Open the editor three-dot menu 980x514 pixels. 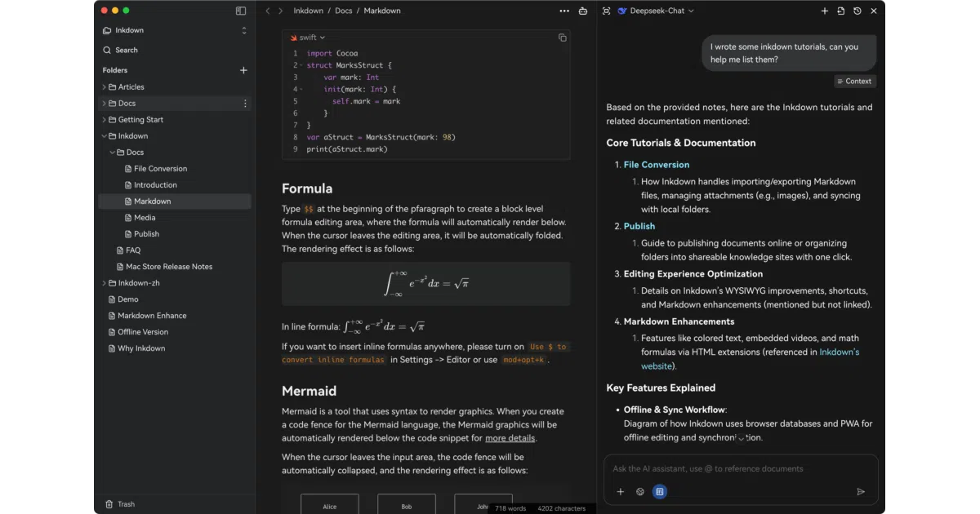tap(564, 11)
